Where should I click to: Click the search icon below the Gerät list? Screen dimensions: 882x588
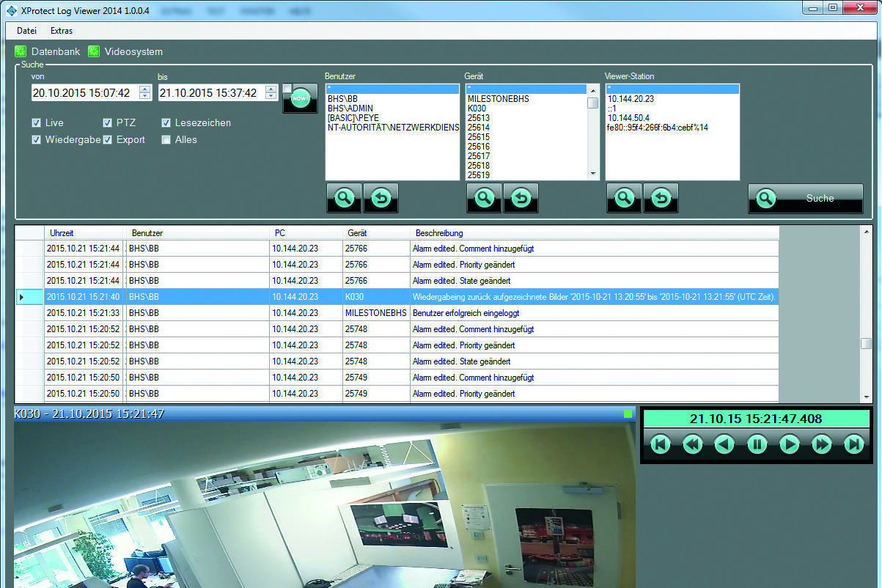484,198
